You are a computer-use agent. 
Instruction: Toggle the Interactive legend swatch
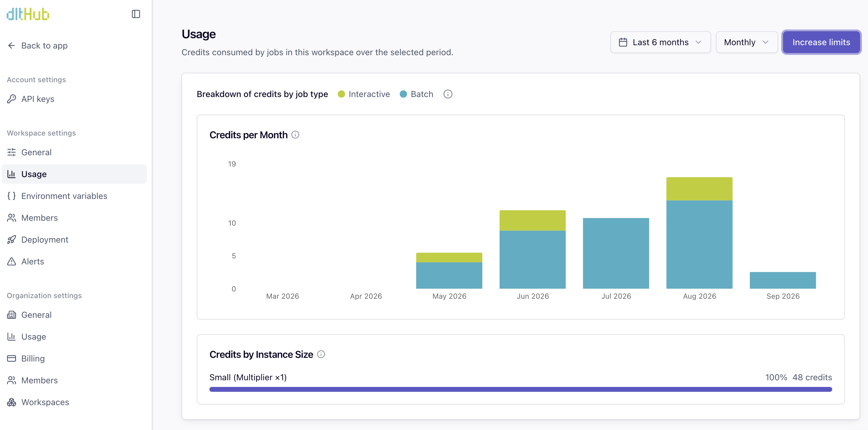[x=341, y=94]
